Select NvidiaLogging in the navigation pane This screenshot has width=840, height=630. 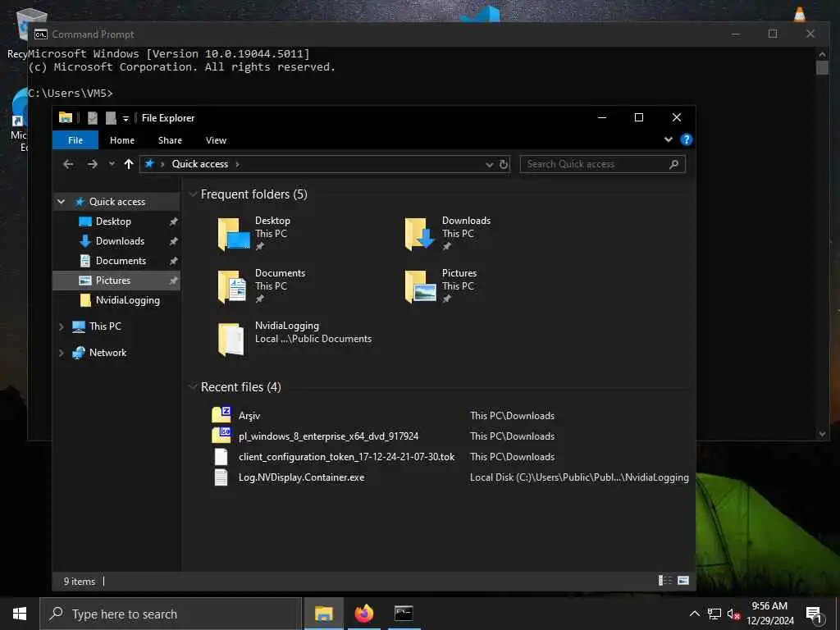point(127,300)
